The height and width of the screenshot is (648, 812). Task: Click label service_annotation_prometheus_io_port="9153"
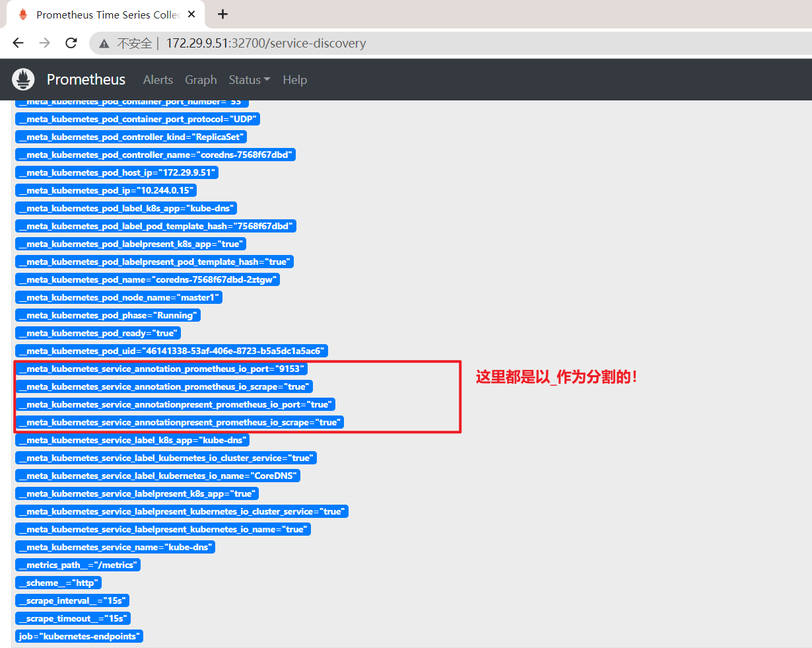tap(162, 369)
